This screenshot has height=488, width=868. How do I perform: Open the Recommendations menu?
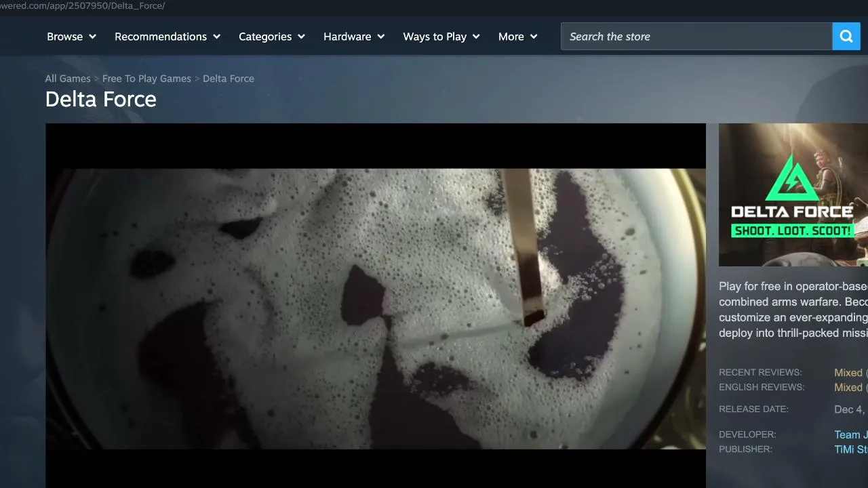coord(167,37)
